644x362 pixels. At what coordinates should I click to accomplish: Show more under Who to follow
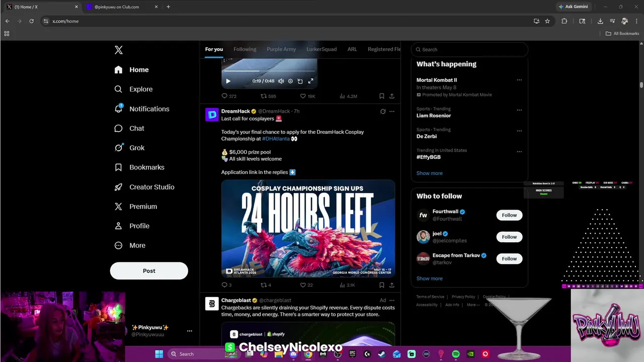[429, 279]
